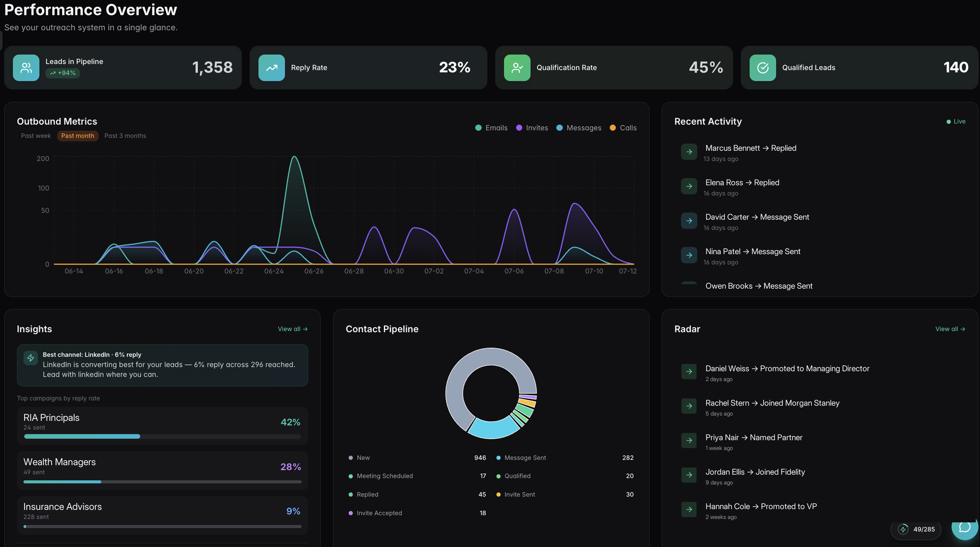Click the Owen Brooks Message Sent activity
This screenshot has width=980, height=547.
point(759,286)
